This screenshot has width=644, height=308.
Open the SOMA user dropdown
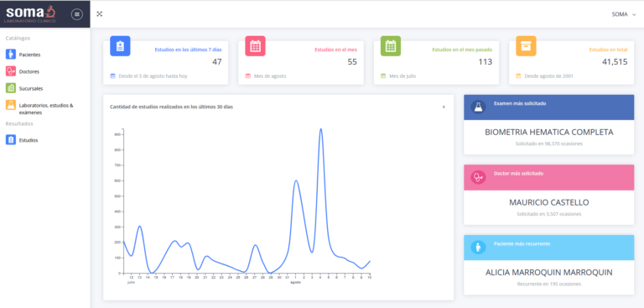(x=624, y=14)
